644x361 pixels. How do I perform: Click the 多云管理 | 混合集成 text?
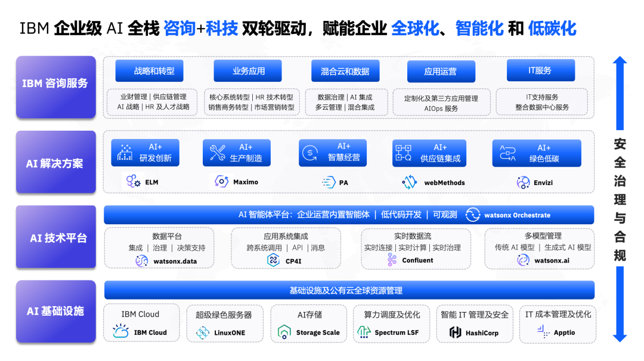[x=345, y=107]
